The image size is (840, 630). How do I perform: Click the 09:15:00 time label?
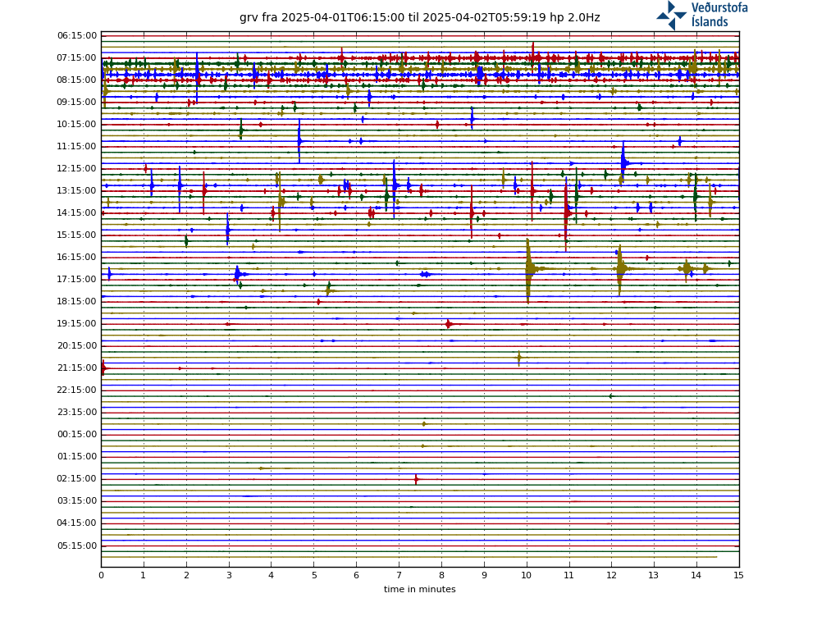click(x=77, y=103)
